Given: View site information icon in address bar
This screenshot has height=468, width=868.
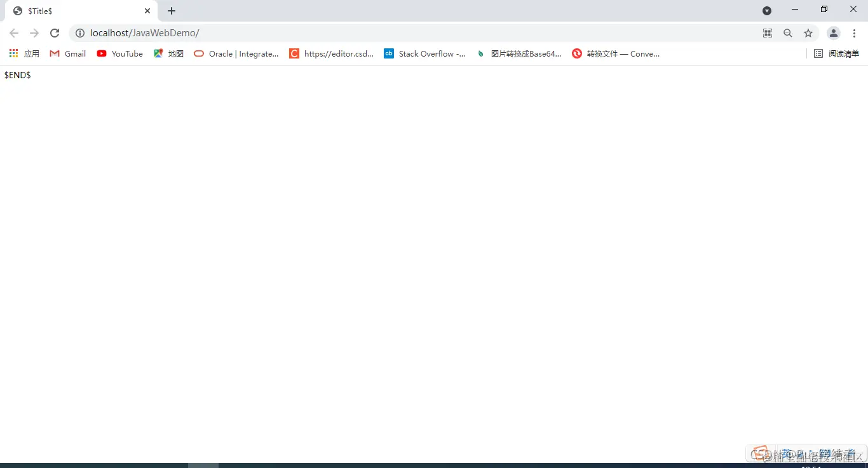Looking at the screenshot, I should [x=80, y=33].
